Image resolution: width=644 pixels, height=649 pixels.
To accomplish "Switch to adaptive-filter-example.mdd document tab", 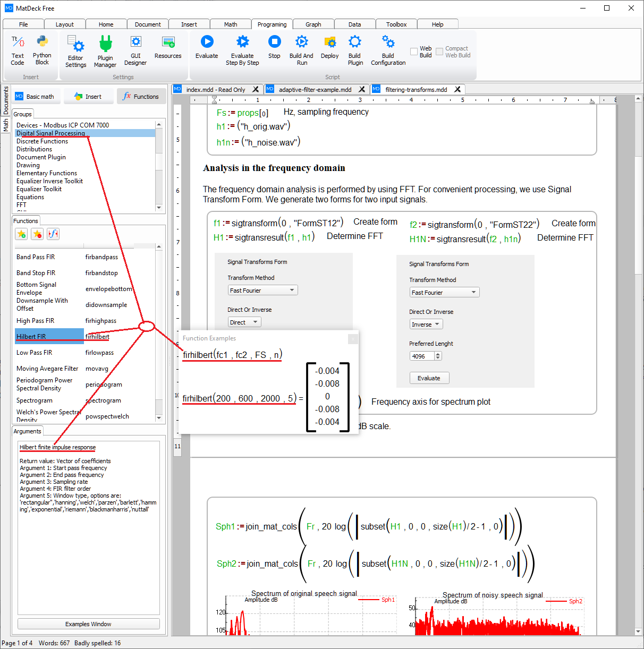I will [315, 90].
